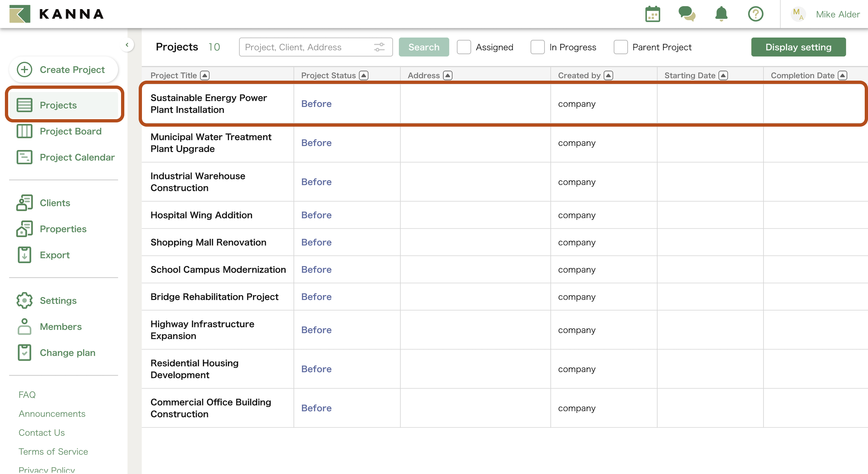Collapse the sidebar with chevron
The width and height of the screenshot is (868, 474).
tap(127, 45)
